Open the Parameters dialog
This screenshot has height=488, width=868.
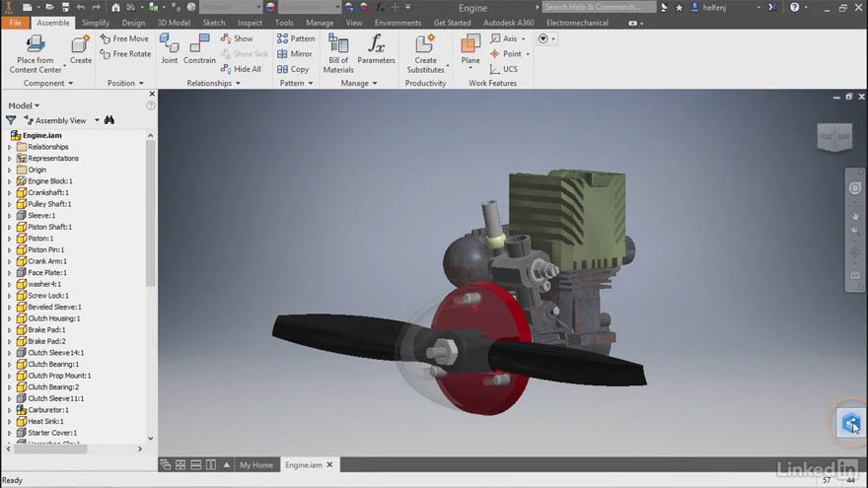(376, 48)
